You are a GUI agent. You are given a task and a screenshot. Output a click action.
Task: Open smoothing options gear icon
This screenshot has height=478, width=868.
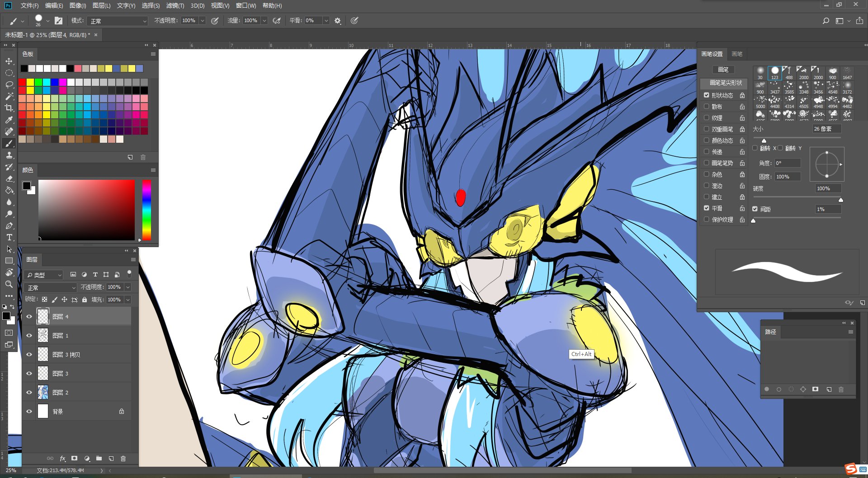tap(338, 21)
